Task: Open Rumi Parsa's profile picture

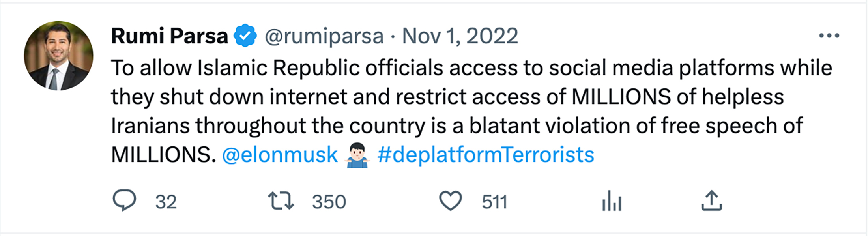Action: tap(59, 56)
